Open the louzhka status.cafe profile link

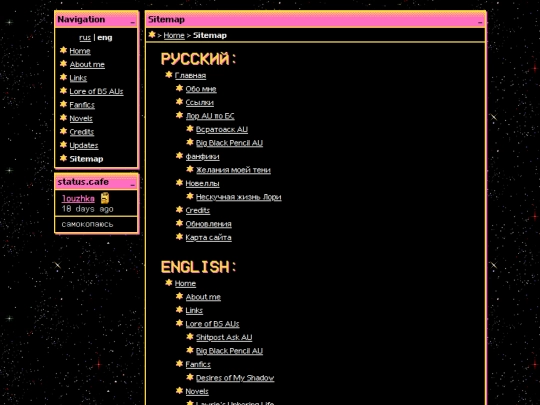coord(78,198)
